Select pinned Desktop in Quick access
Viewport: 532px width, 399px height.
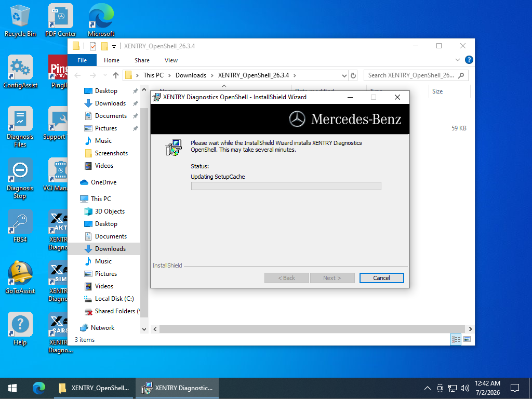[x=106, y=91]
